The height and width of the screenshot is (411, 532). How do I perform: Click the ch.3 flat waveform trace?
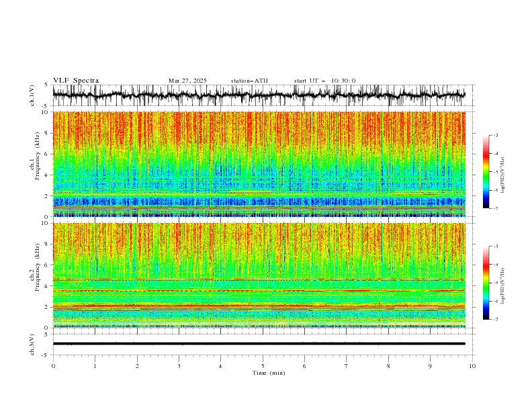tap(259, 344)
